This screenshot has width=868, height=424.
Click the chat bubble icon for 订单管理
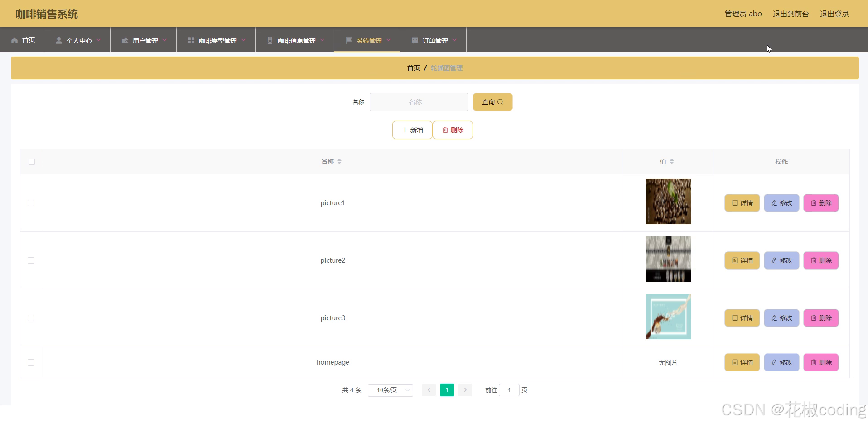coord(415,40)
